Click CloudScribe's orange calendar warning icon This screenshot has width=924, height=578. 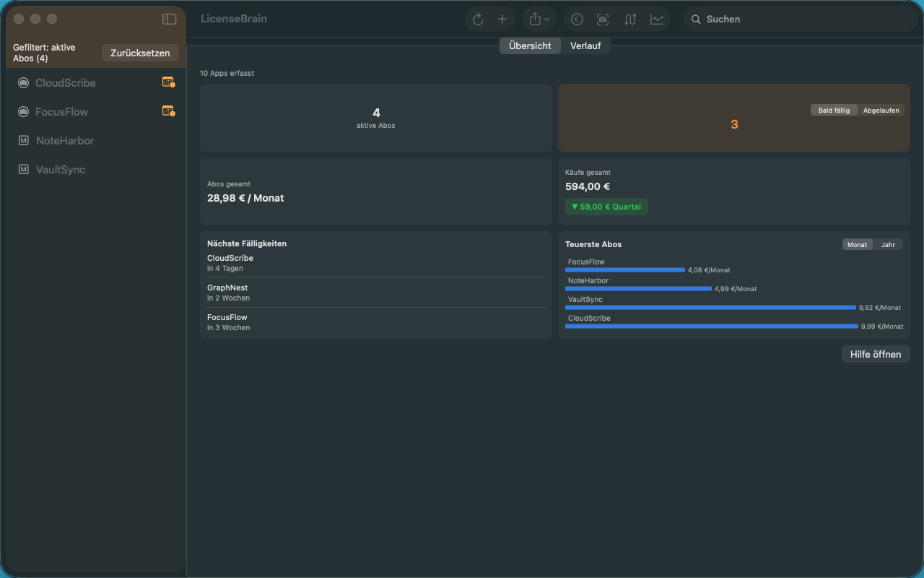[168, 82]
